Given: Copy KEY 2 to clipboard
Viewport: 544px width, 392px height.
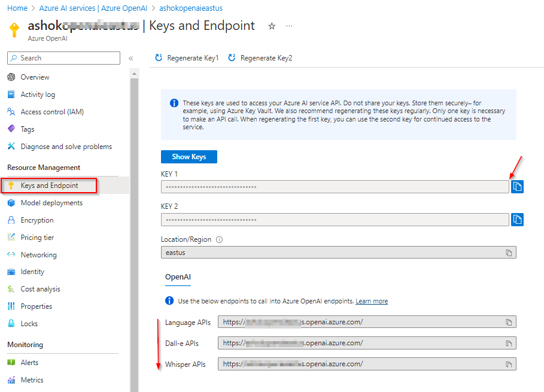Looking at the screenshot, I should click(x=518, y=220).
